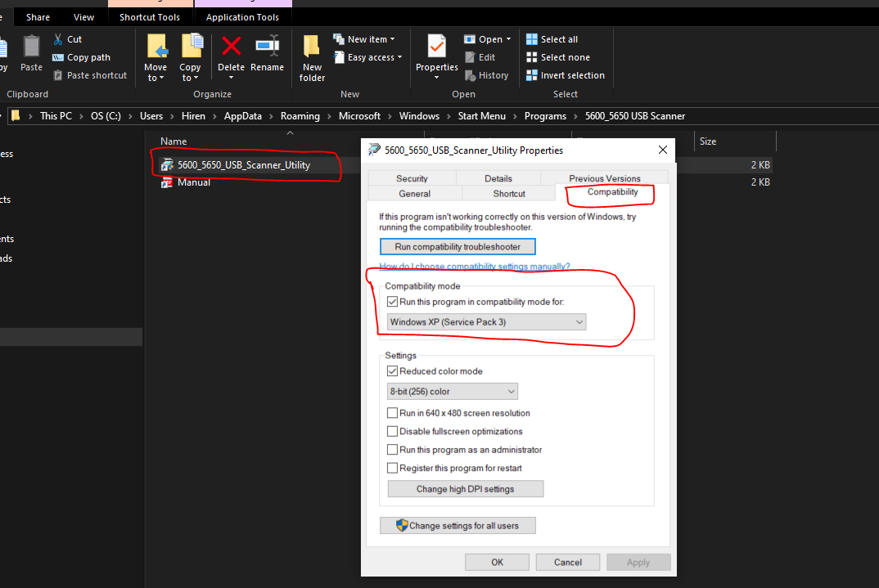The width and height of the screenshot is (879, 588).
Task: Toggle Run this program in compatibility mode
Action: [392, 302]
